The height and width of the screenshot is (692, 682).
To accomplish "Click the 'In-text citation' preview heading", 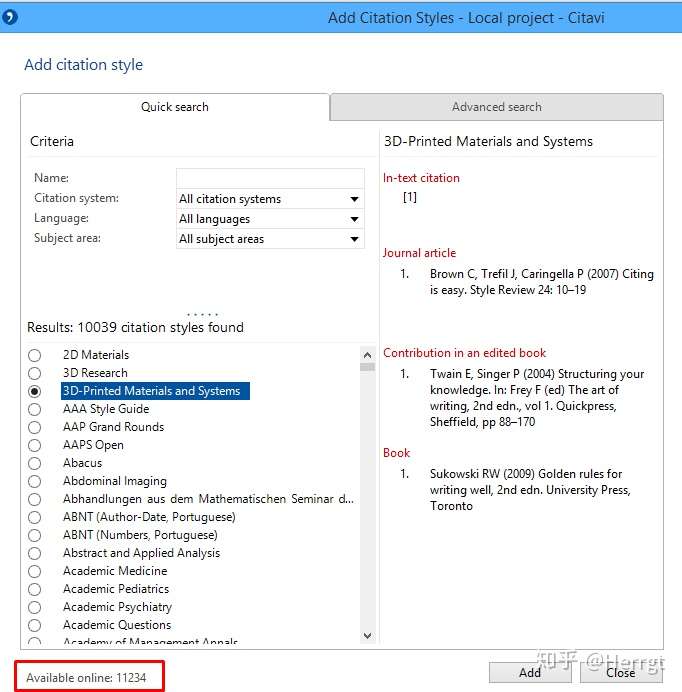I will 421,178.
